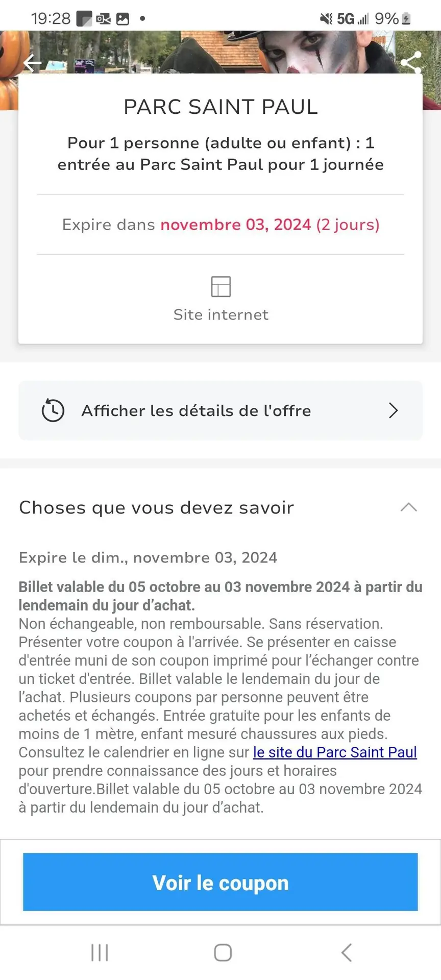Open the Site internet layout icon
The width and height of the screenshot is (441, 980).
pyautogui.click(x=221, y=286)
